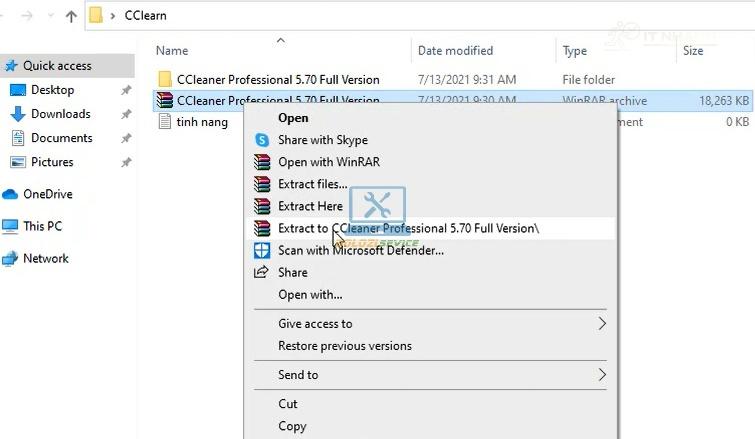Image resolution: width=755 pixels, height=439 pixels.
Task: Click the CCleaner folder icon in file list
Action: (165, 80)
